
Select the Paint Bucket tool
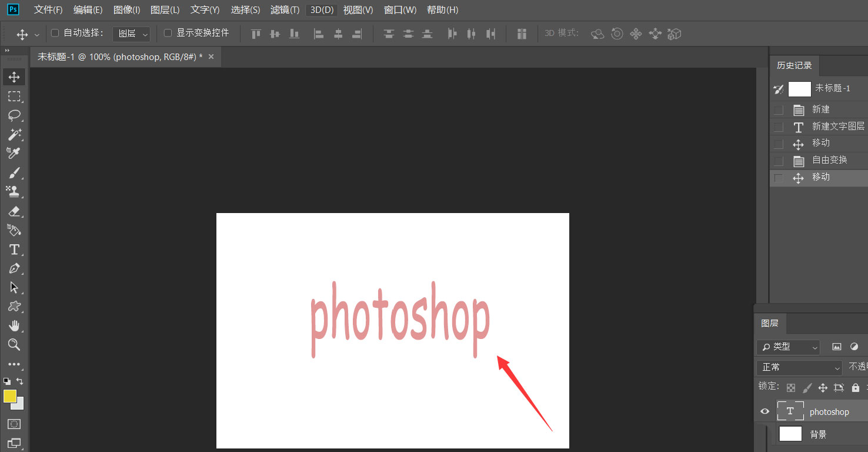pos(14,230)
